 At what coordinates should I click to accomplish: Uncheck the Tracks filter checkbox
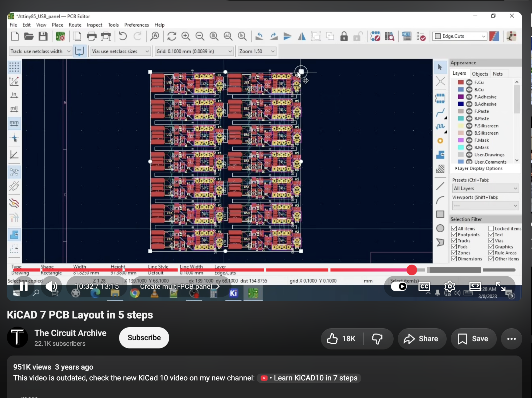pyautogui.click(x=454, y=241)
